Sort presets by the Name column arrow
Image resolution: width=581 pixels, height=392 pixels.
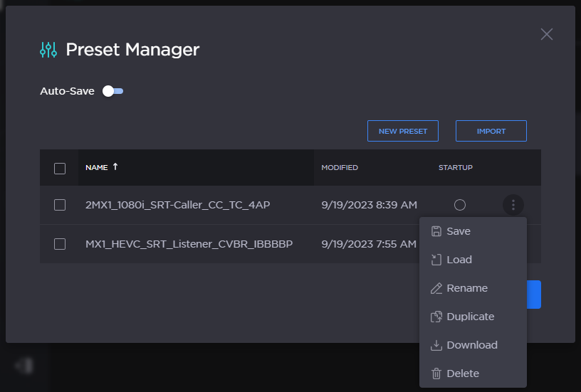pyautogui.click(x=115, y=167)
